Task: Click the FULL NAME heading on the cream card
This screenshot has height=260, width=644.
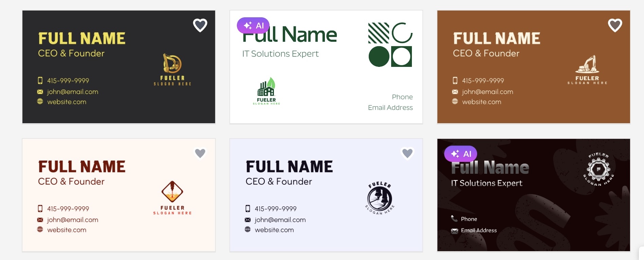Action: pyautogui.click(x=82, y=166)
